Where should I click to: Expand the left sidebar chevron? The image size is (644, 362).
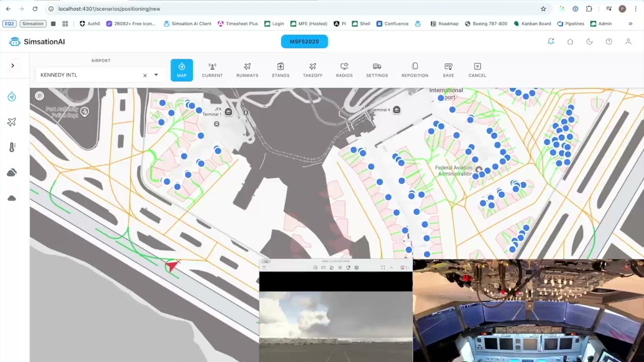tap(13, 65)
